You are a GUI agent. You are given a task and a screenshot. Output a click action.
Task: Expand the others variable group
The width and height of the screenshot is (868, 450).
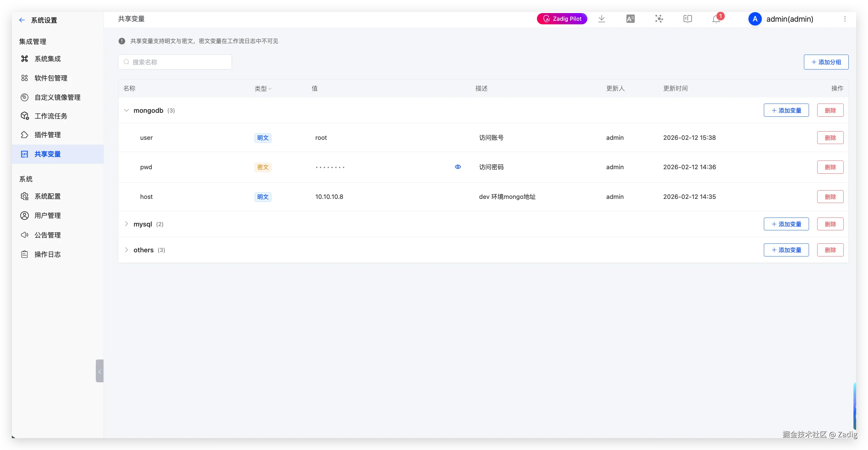[126, 250]
